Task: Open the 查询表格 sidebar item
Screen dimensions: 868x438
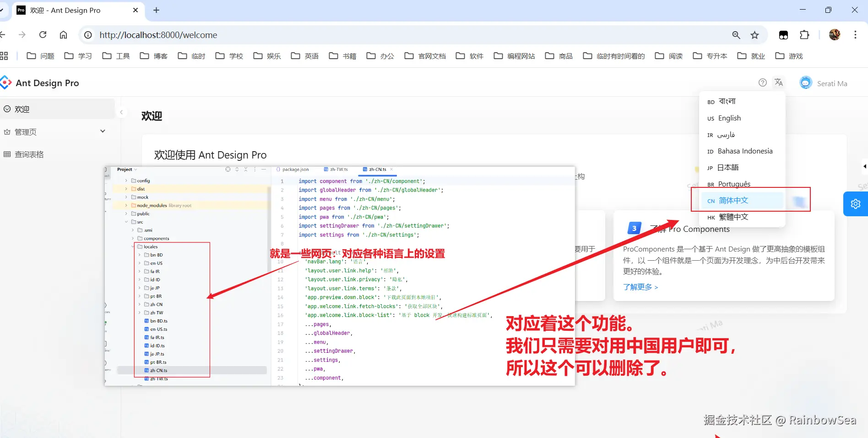Action: [x=29, y=154]
